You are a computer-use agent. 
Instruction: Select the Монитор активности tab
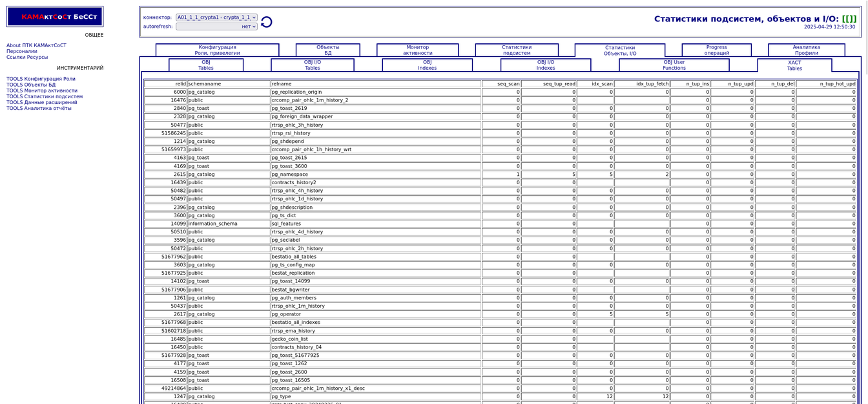pyautogui.click(x=417, y=50)
